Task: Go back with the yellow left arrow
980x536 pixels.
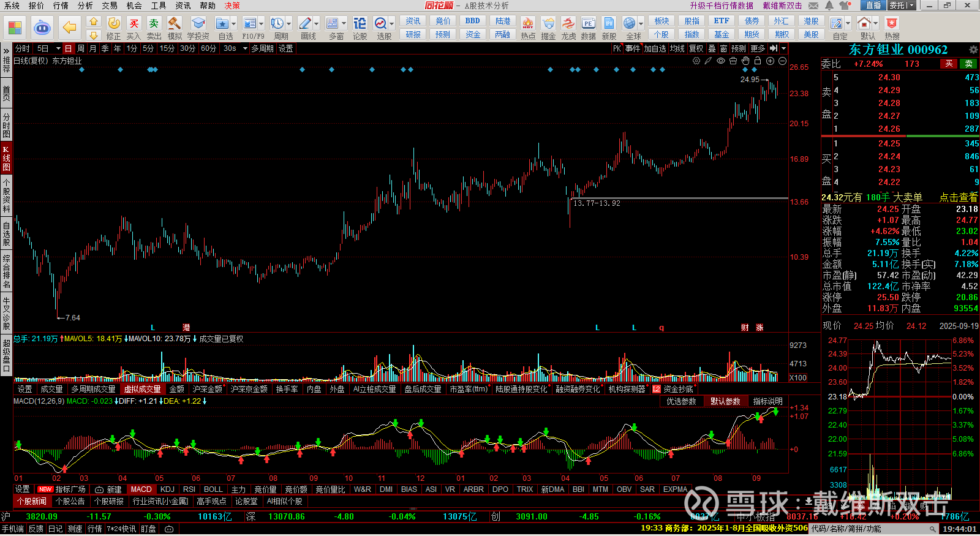Action: click(x=69, y=28)
